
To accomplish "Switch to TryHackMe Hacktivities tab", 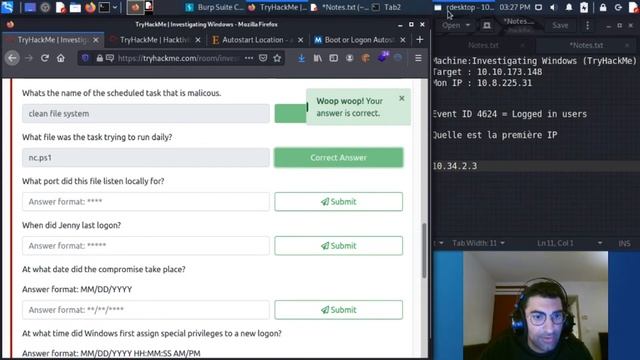I will (x=155, y=40).
